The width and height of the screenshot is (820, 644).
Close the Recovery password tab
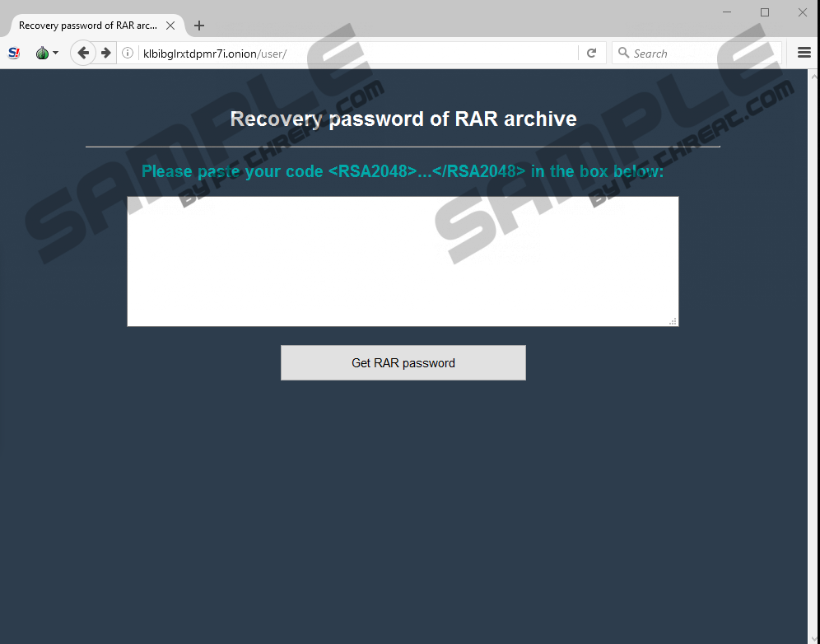(170, 26)
